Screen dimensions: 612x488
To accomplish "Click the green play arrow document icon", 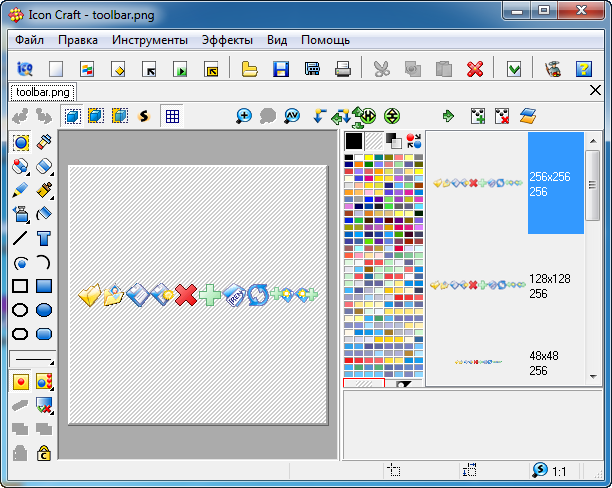I will [x=180, y=69].
